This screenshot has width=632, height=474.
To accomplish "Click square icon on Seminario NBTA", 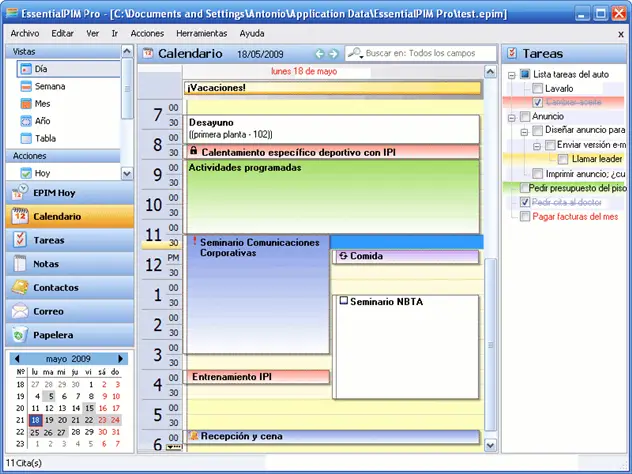I will [343, 300].
